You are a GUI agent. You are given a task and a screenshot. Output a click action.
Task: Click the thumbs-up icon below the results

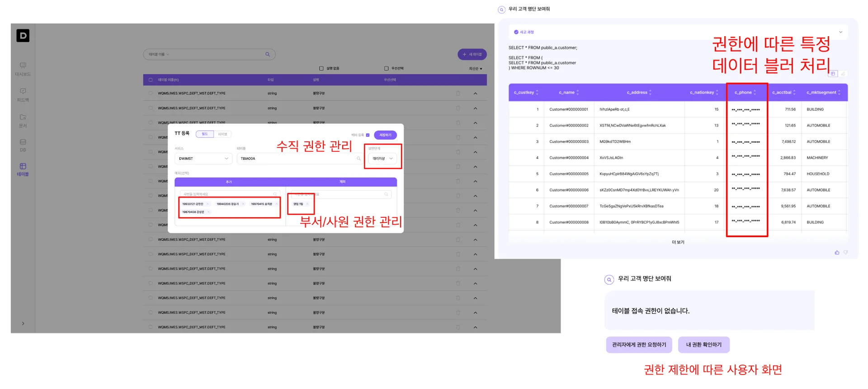837,253
